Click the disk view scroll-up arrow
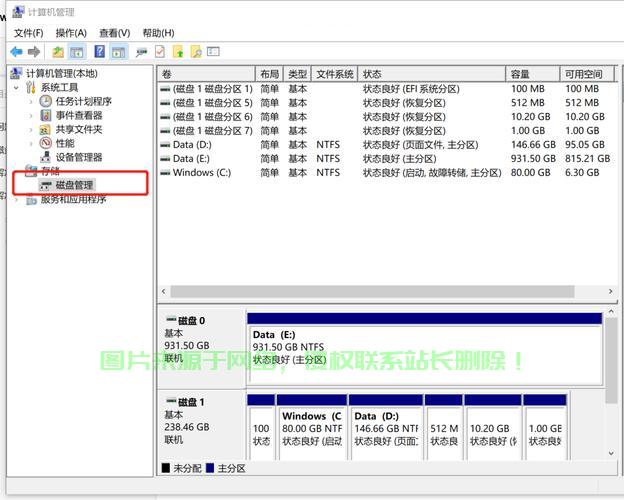This screenshot has width=624, height=500. 611,312
